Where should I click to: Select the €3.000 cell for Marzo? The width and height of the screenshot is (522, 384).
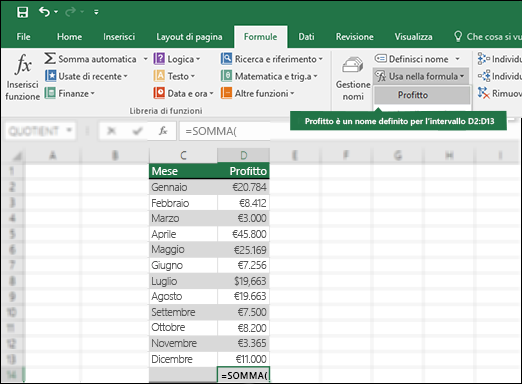(243, 218)
